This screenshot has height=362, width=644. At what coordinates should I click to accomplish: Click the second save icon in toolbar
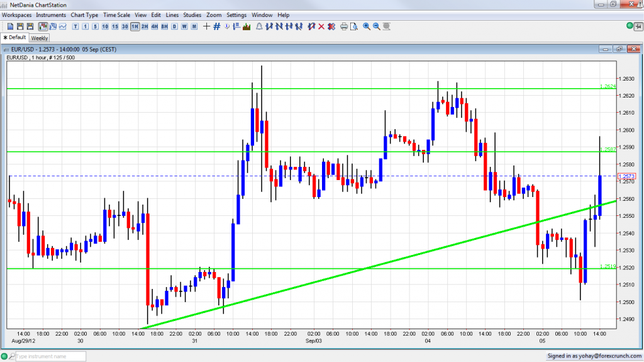coord(30,26)
